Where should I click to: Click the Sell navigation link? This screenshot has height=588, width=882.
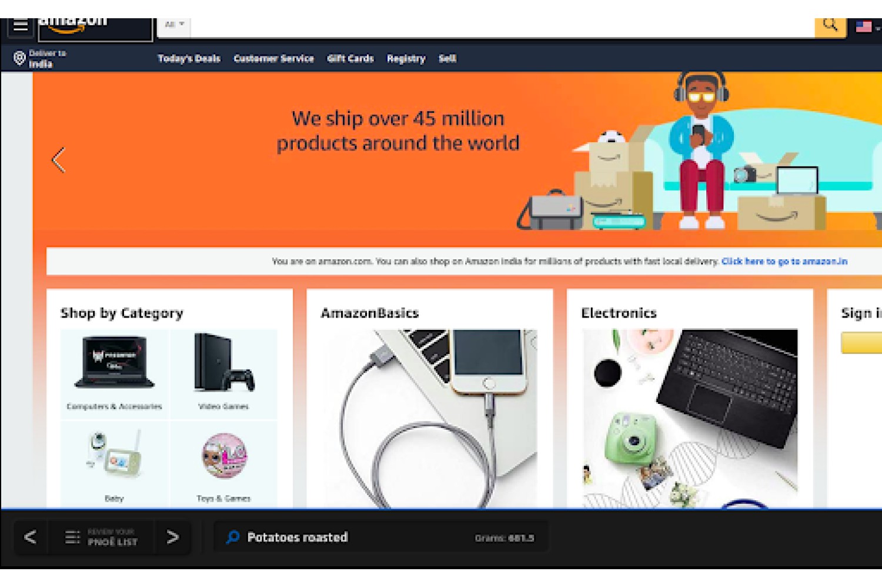pyautogui.click(x=447, y=58)
